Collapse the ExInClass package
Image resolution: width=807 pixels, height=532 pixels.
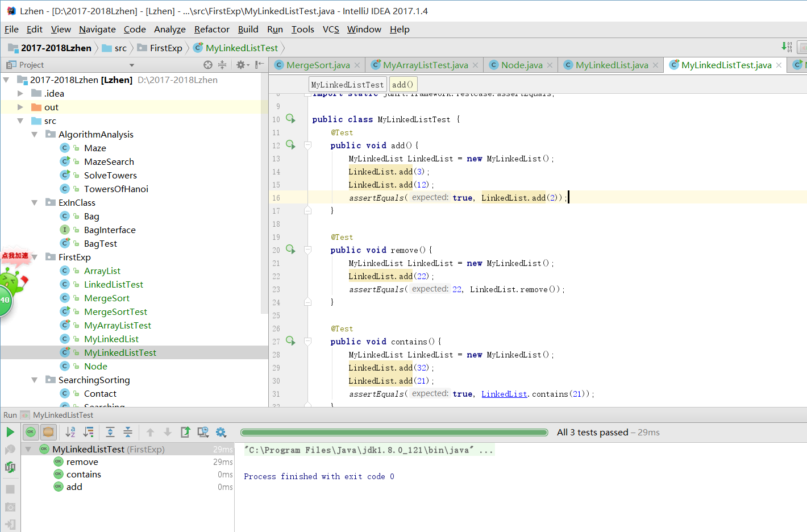click(35, 203)
